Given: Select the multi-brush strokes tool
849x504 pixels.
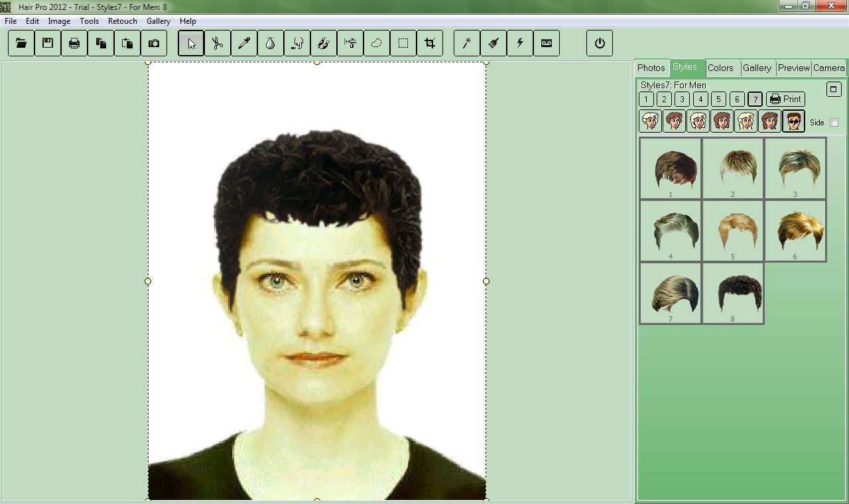Looking at the screenshot, I should click(x=324, y=43).
